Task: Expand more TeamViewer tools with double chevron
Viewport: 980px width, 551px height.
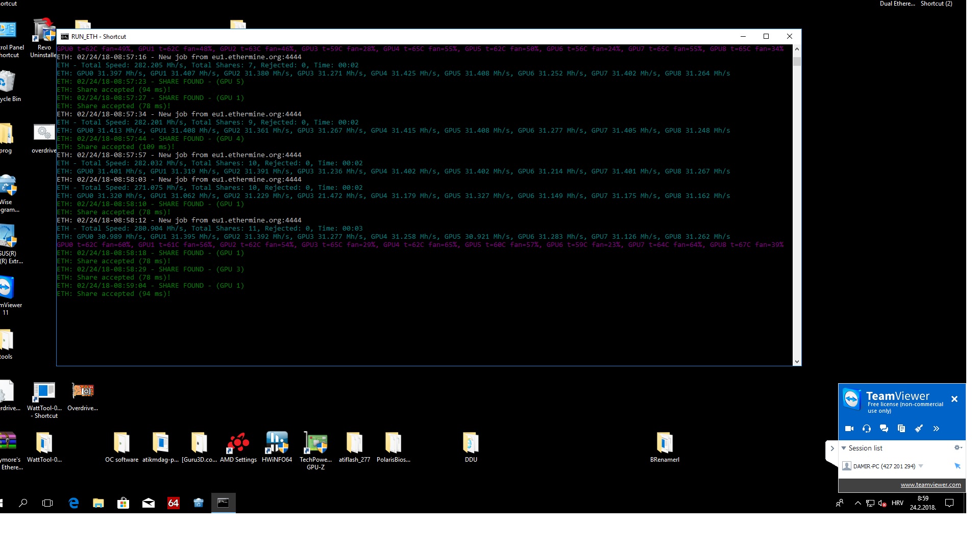Action: coord(936,429)
